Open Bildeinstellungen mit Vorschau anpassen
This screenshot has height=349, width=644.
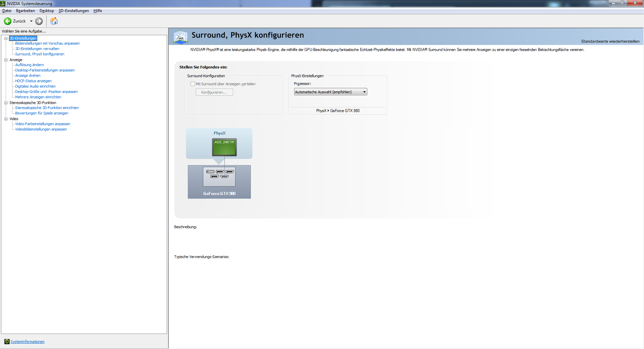tap(47, 43)
